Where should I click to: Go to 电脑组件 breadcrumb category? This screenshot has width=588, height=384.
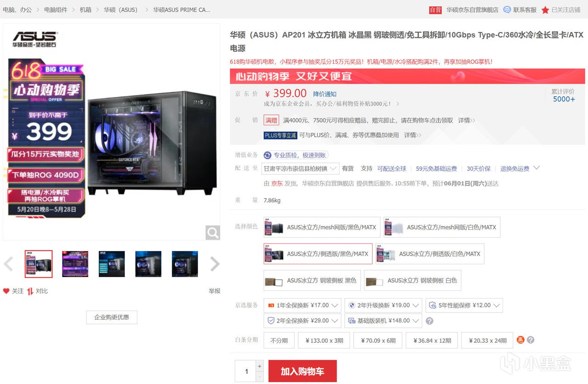pyautogui.click(x=56, y=10)
